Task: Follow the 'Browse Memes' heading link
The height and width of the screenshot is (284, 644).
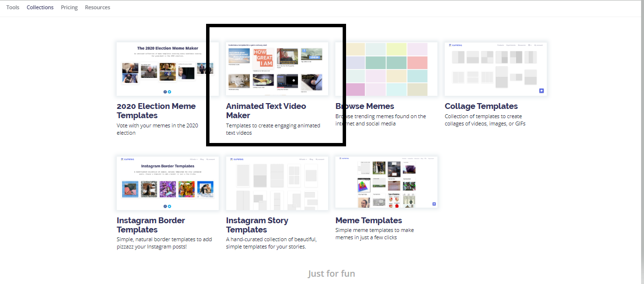Action: click(365, 106)
